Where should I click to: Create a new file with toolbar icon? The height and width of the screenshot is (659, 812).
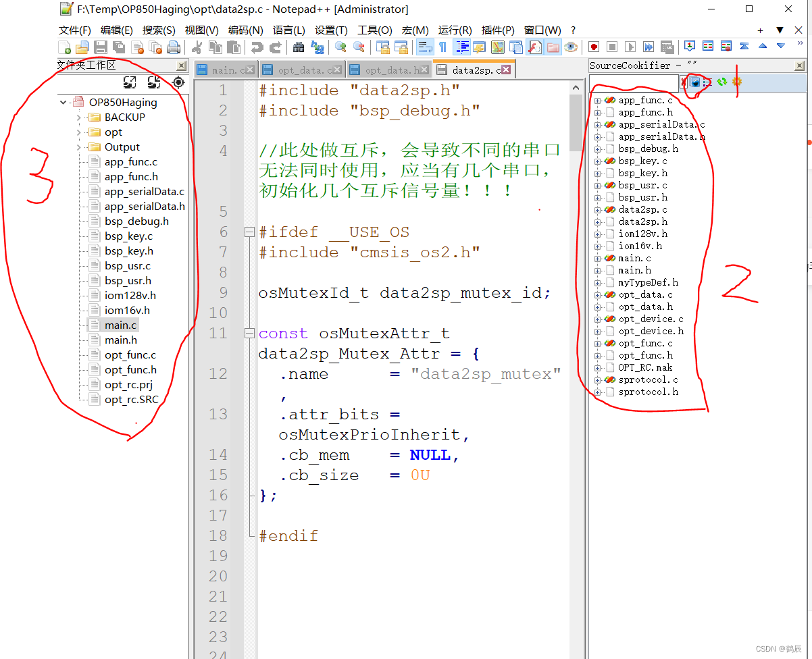[65, 47]
